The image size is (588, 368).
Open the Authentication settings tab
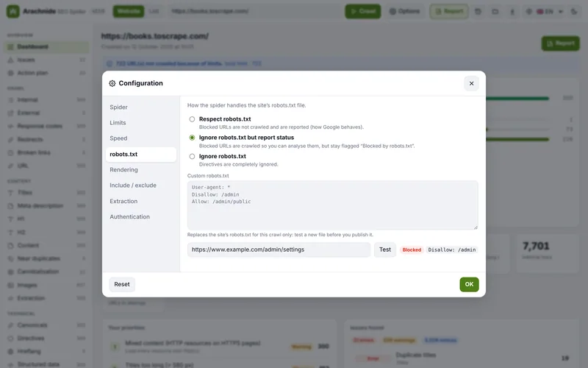click(x=141, y=216)
